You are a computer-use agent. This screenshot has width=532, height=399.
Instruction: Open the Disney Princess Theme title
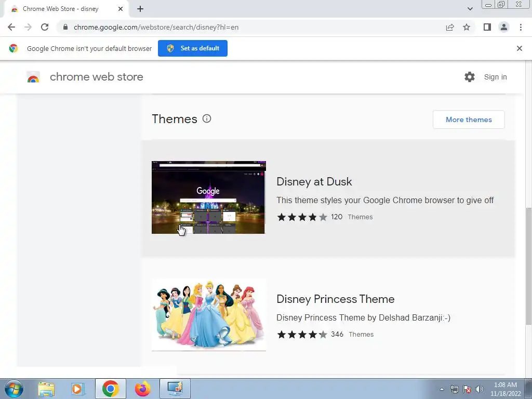(x=335, y=299)
